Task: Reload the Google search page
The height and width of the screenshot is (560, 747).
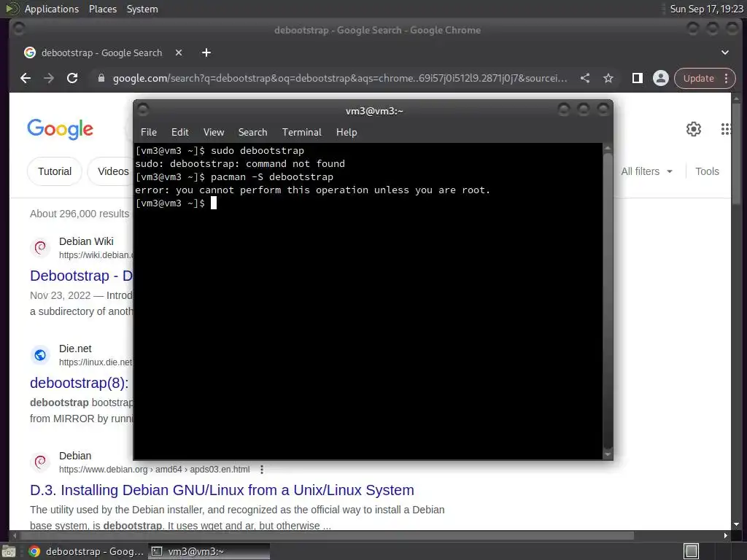Action: [72, 78]
